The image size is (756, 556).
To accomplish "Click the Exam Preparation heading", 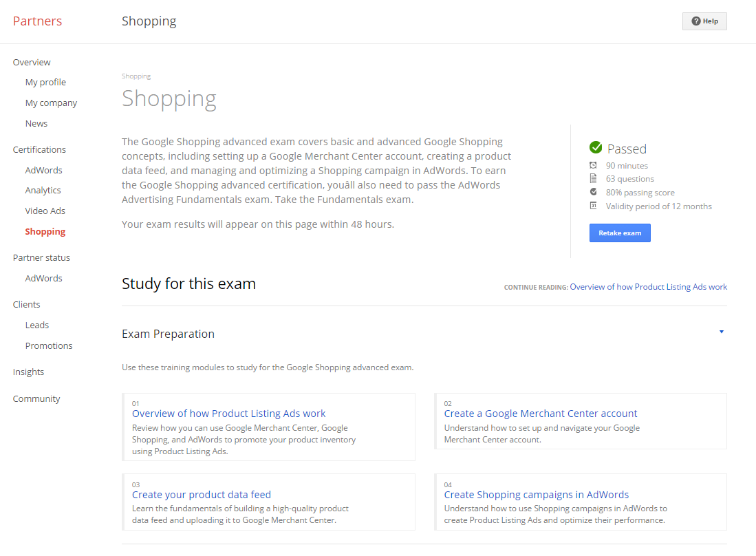I will click(169, 334).
